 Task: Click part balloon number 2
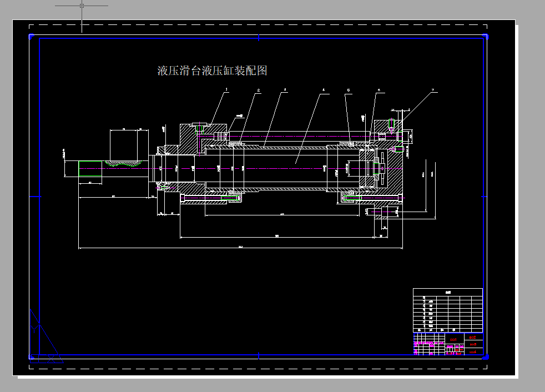click(258, 89)
